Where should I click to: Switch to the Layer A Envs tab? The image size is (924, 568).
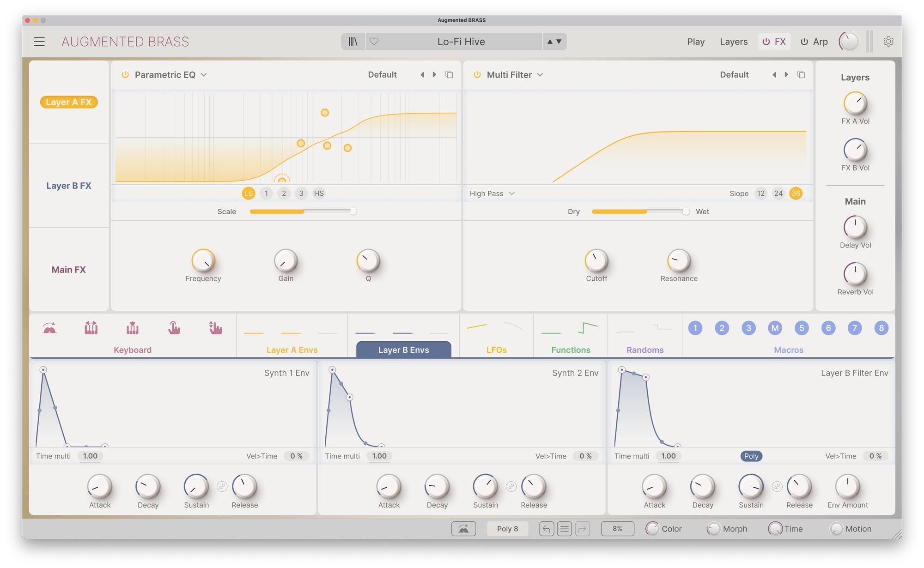292,350
